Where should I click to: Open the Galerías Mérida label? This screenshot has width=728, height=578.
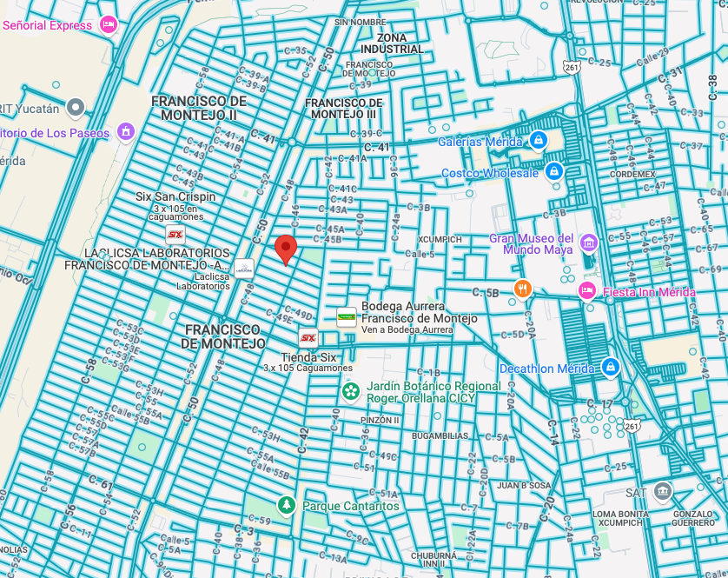pyautogui.click(x=480, y=142)
